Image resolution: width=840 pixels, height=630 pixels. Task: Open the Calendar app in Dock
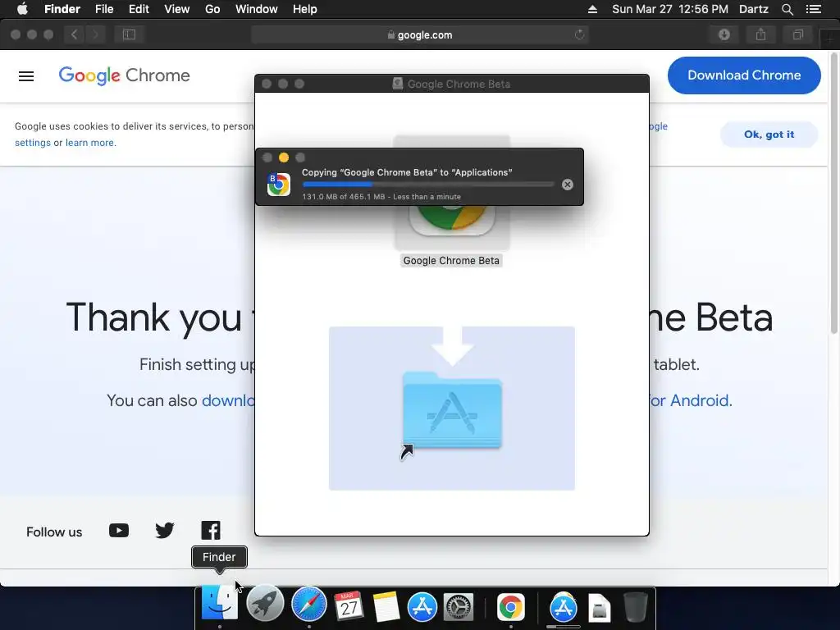pos(348,606)
